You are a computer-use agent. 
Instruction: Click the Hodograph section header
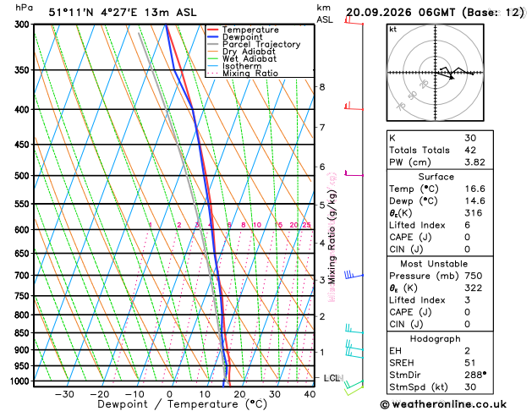pyautogui.click(x=435, y=338)
